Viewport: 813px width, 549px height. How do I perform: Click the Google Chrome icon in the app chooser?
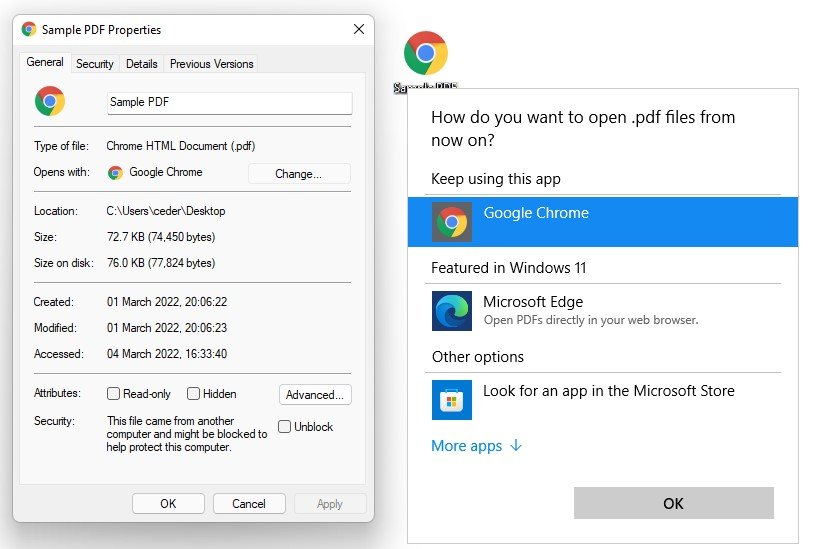452,222
